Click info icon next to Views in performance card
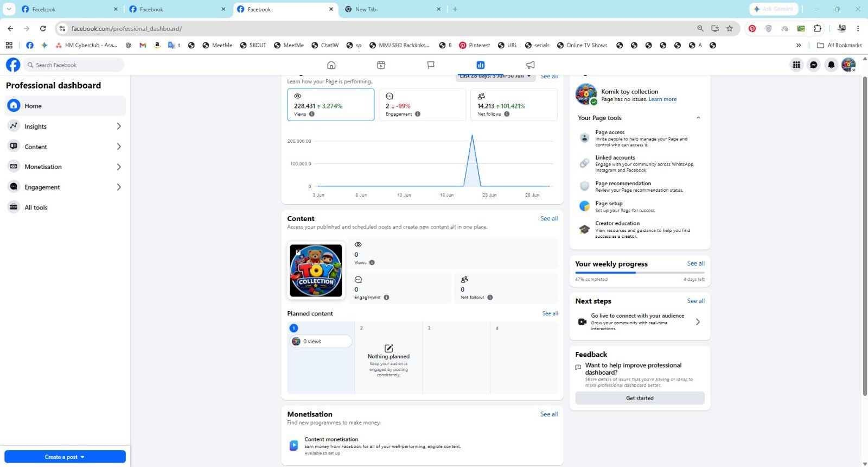 pos(312,114)
